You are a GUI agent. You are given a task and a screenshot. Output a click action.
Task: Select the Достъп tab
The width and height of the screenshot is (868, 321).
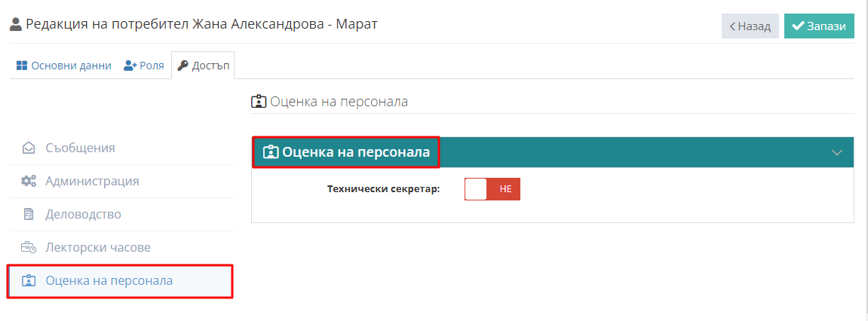pyautogui.click(x=203, y=66)
